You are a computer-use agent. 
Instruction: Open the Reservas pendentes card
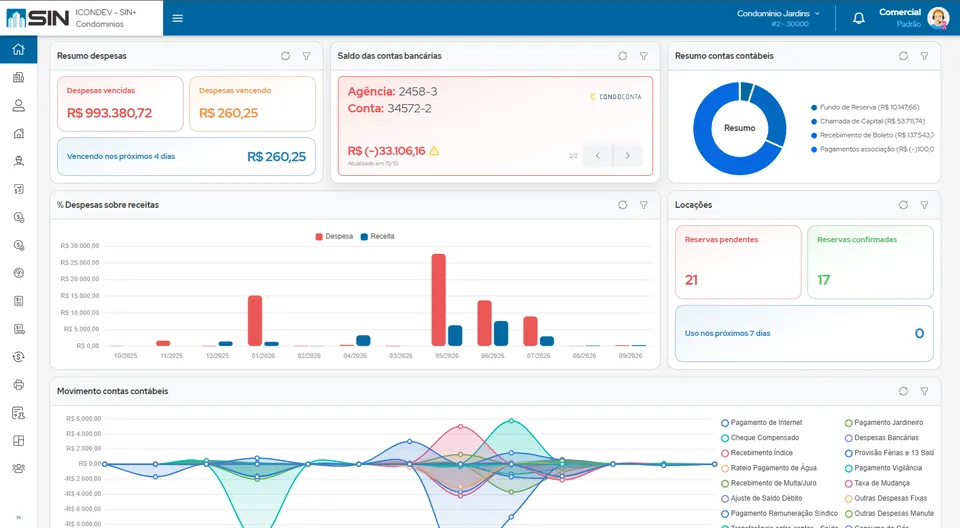[738, 262]
